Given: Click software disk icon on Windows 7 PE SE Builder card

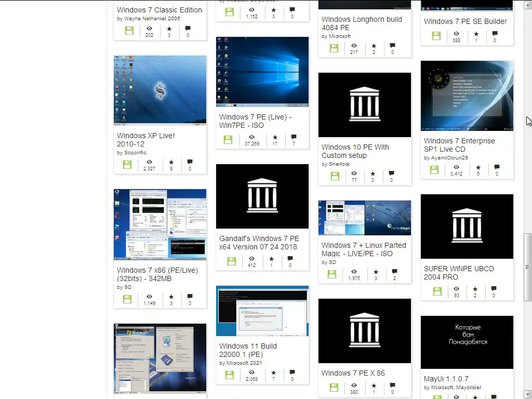Looking at the screenshot, I should [436, 36].
